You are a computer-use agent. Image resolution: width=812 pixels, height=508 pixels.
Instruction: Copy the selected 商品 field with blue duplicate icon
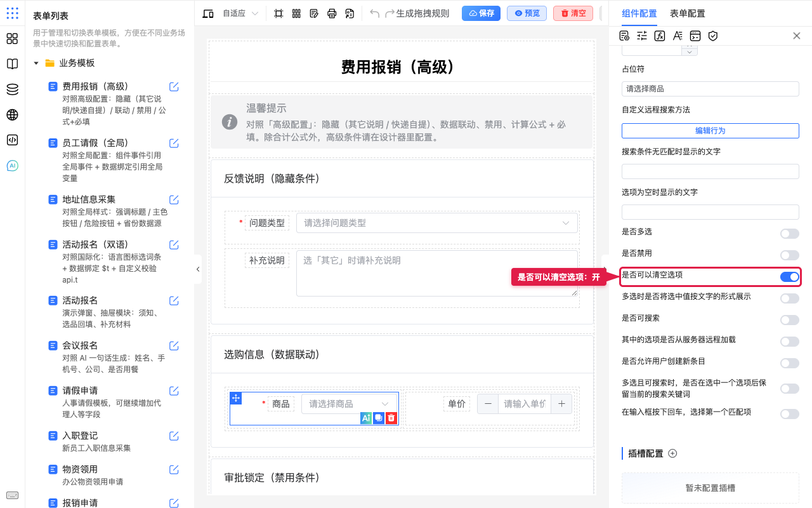pyautogui.click(x=379, y=418)
